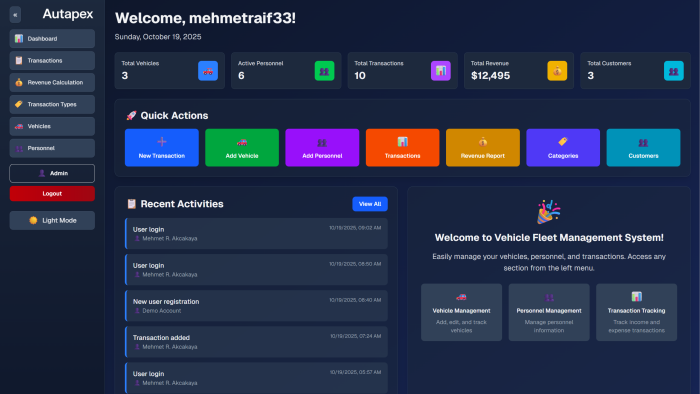Viewport: 700px width, 394px height.
Task: Click the Autapex logo text
Action: pyautogui.click(x=68, y=14)
